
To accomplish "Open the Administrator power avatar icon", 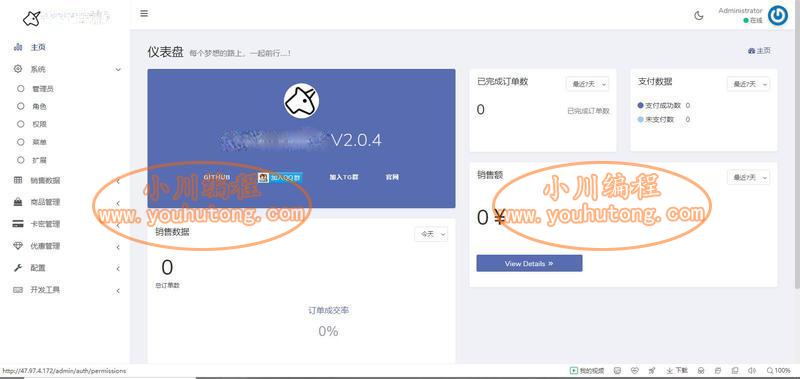I will tap(778, 15).
